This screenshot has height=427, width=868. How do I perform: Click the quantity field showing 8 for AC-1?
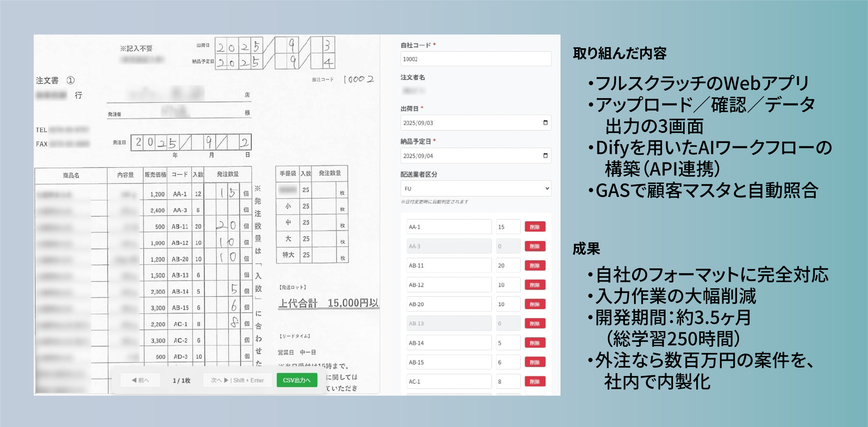(508, 381)
